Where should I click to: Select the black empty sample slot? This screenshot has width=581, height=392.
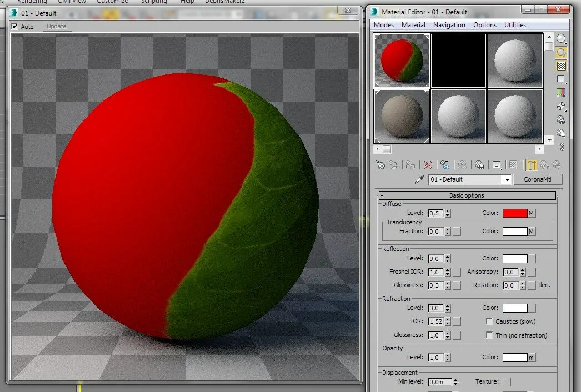click(x=458, y=61)
